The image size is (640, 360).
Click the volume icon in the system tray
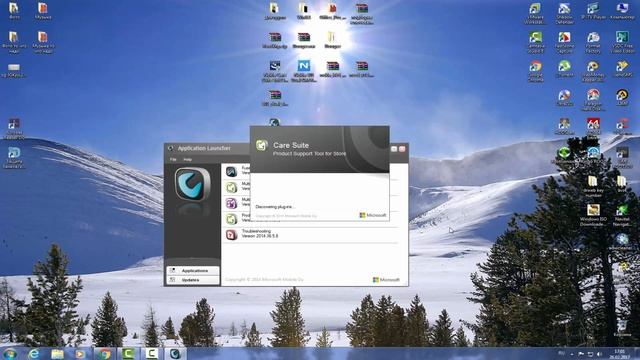click(599, 354)
